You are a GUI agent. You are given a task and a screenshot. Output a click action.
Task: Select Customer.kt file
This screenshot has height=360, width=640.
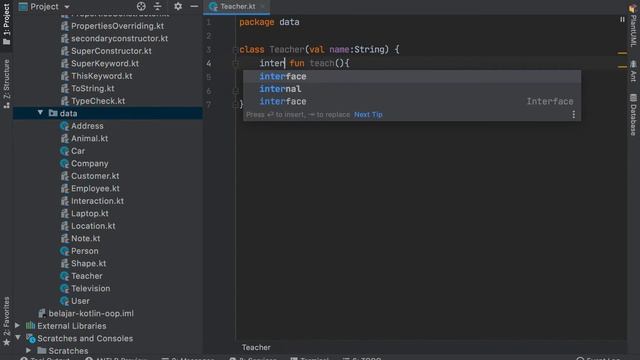pos(95,176)
